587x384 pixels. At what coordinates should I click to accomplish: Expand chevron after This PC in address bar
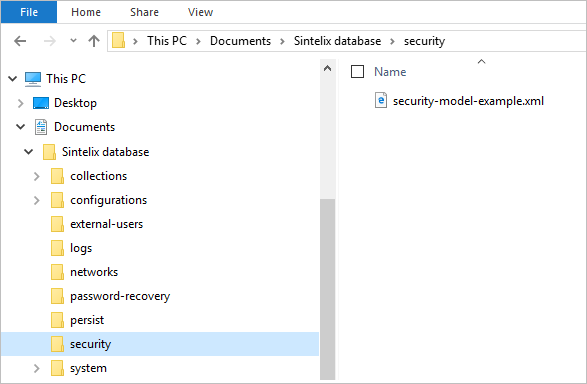[x=198, y=41]
